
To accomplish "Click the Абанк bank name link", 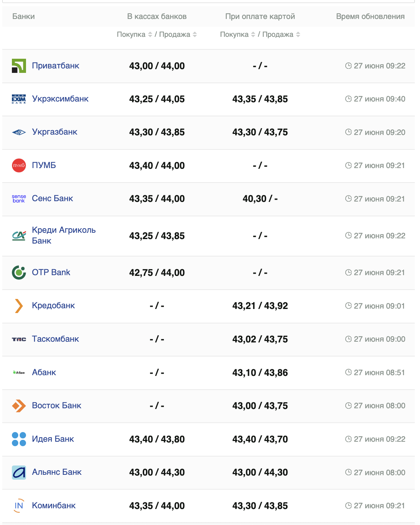I will pos(44,373).
